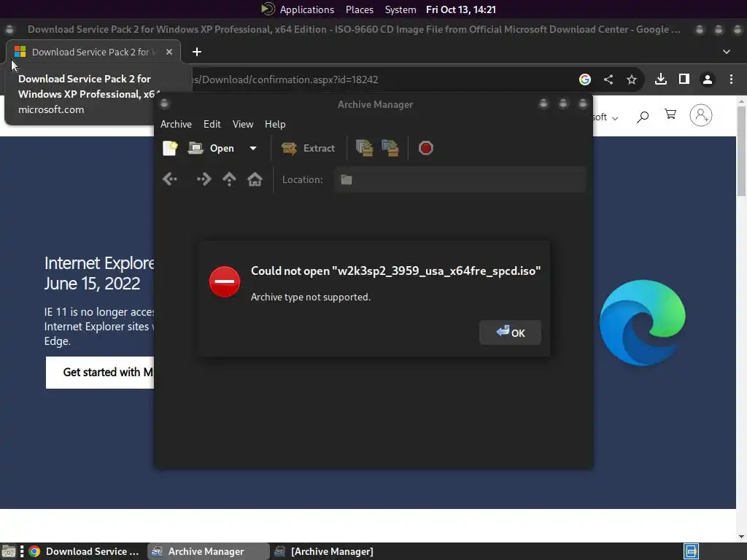Click the Extract toolbar button
Screen dimensions: 747x560
pyautogui.click(x=309, y=148)
